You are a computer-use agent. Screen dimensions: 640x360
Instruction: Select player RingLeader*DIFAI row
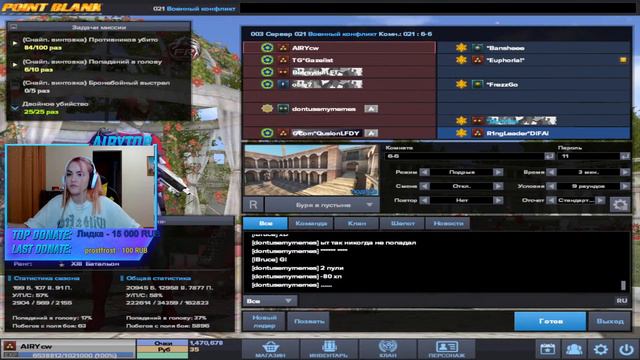(x=534, y=133)
